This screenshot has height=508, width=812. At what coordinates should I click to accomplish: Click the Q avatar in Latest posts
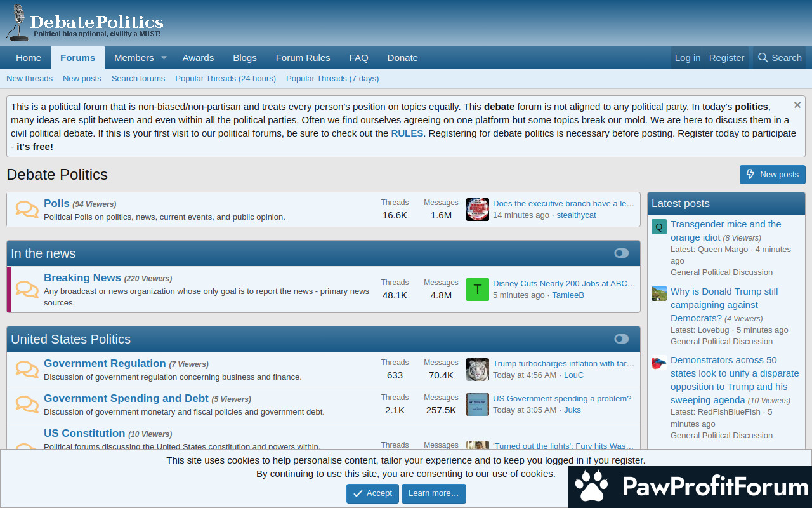(659, 227)
